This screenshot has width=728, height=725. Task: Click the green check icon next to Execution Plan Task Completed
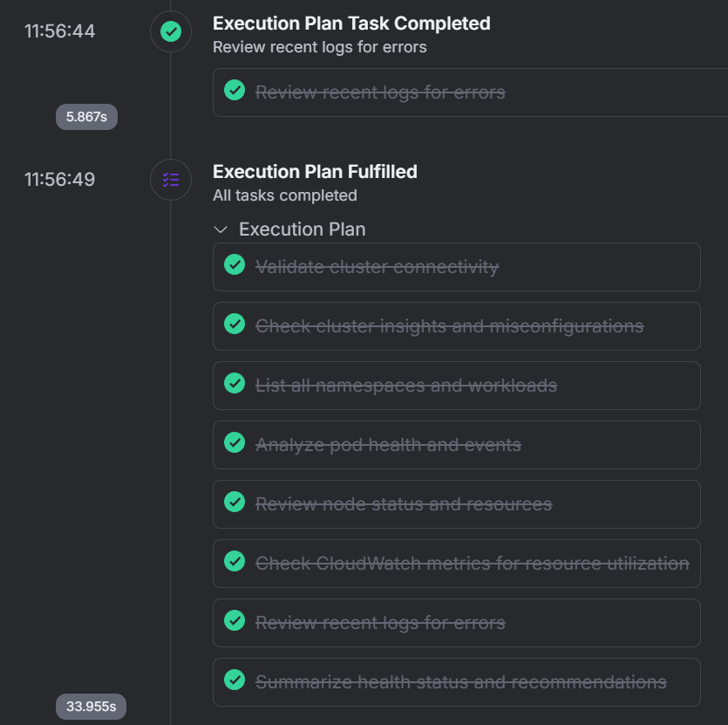pyautogui.click(x=171, y=31)
